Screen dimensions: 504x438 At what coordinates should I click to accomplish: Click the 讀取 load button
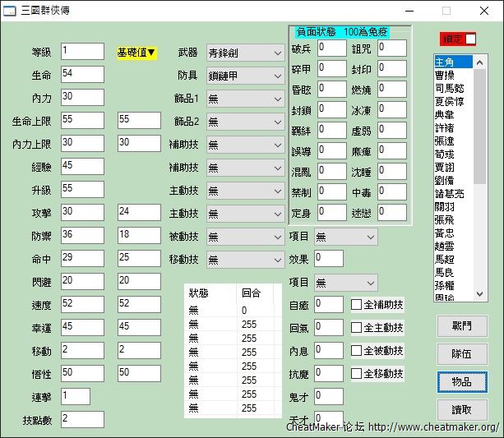[x=462, y=410]
